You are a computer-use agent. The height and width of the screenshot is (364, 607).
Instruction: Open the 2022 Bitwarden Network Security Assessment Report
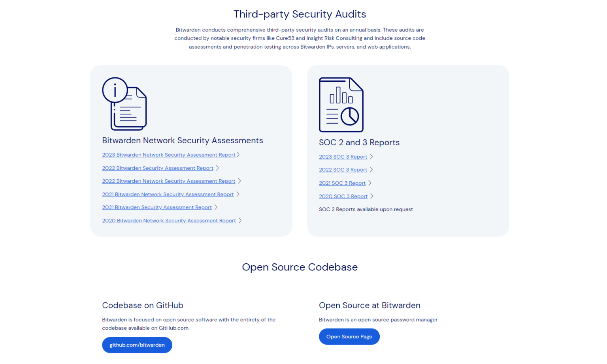[x=169, y=181]
